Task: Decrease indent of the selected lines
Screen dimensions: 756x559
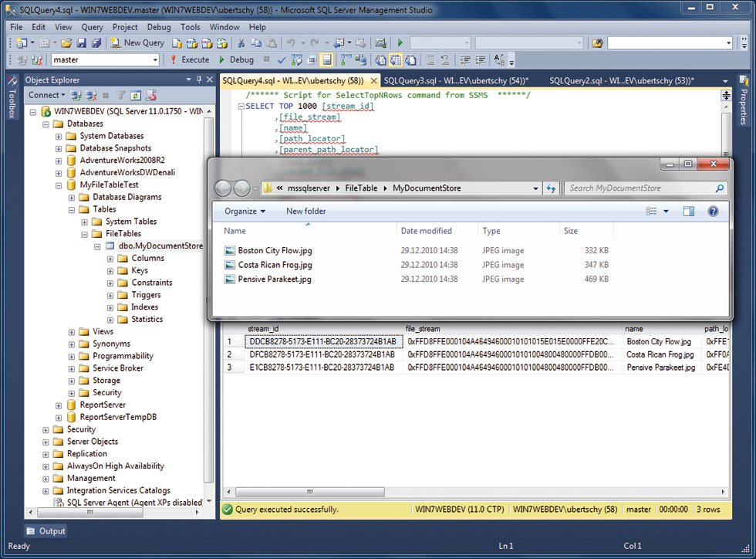Action: click(x=464, y=60)
